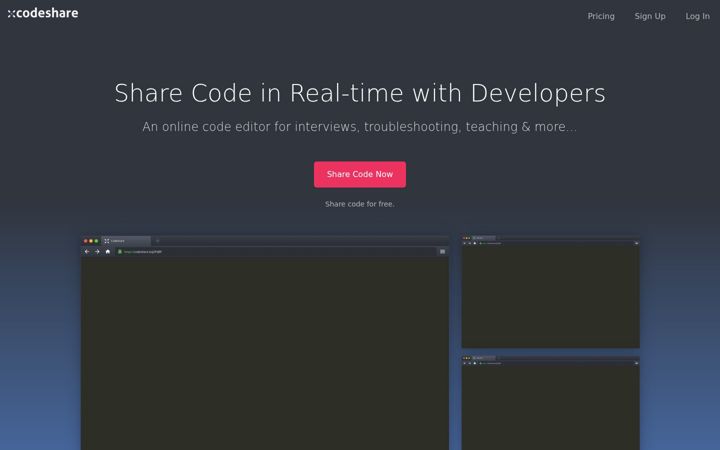Click the Share Code Now button
This screenshot has height=450, width=720.
[360, 174]
